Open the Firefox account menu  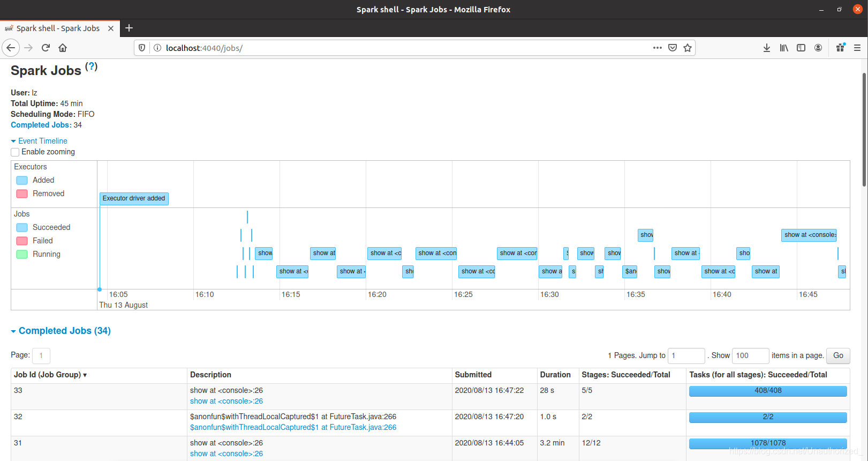click(818, 48)
